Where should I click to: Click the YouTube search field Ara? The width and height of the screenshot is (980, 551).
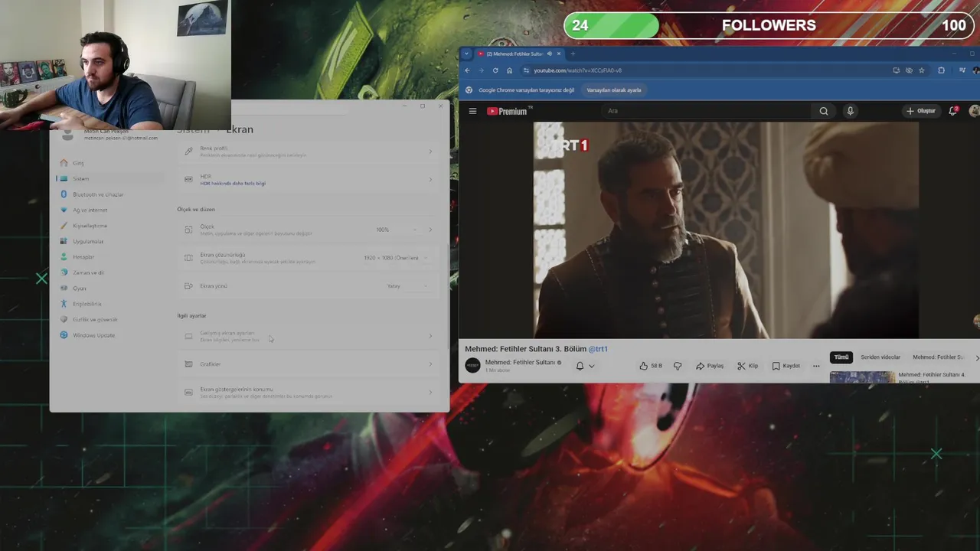(707, 111)
